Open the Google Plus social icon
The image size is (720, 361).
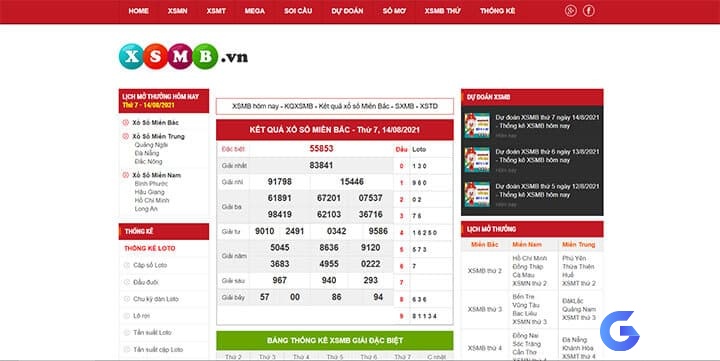pos(571,11)
